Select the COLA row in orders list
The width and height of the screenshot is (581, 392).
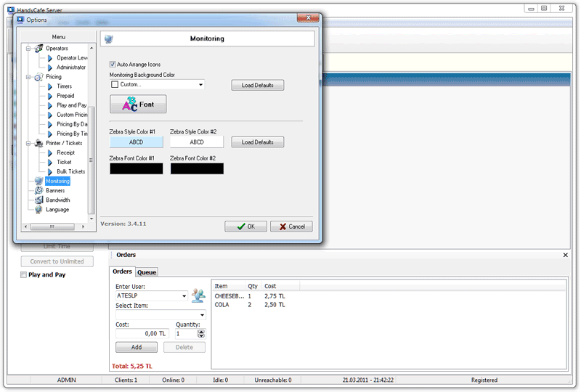click(222, 305)
